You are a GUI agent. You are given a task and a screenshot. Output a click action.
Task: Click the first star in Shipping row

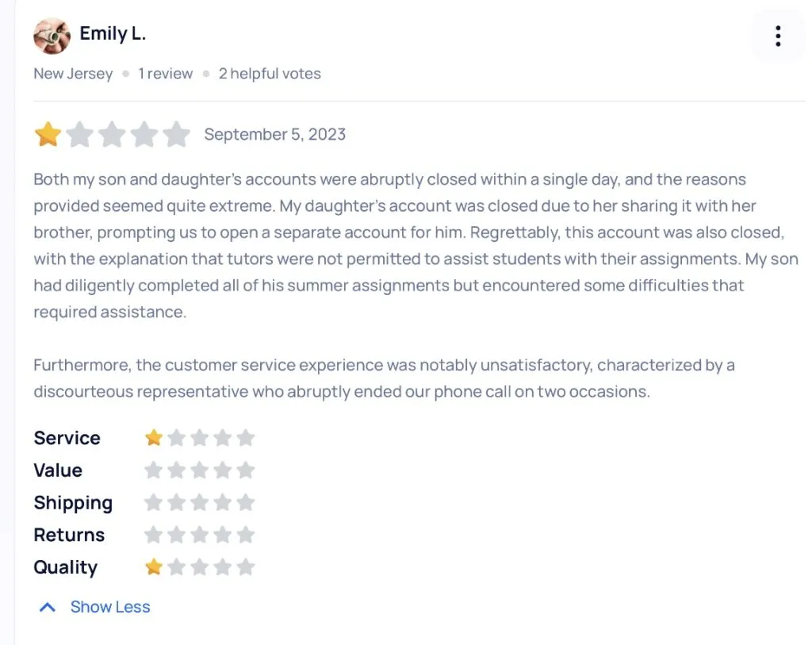tap(154, 503)
